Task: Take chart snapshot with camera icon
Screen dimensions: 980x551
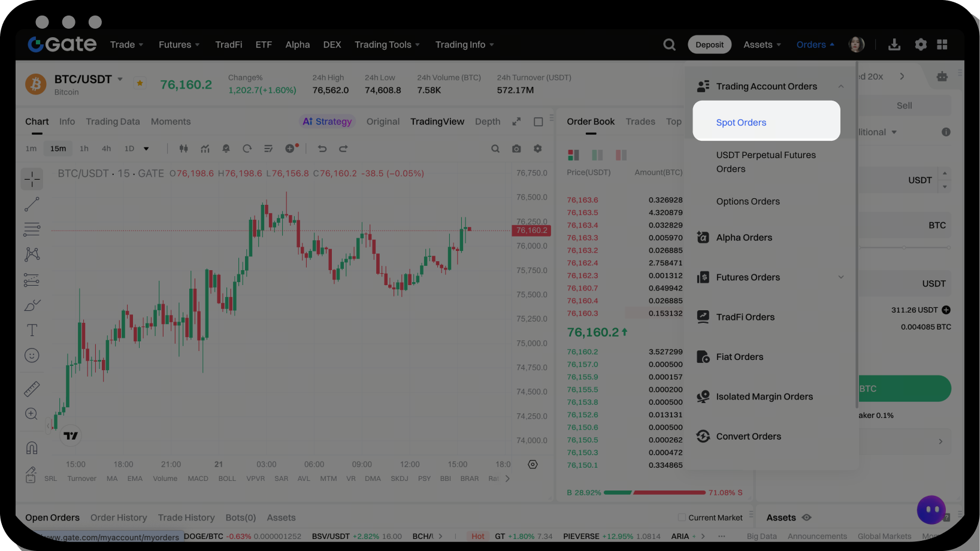Action: pos(516,149)
